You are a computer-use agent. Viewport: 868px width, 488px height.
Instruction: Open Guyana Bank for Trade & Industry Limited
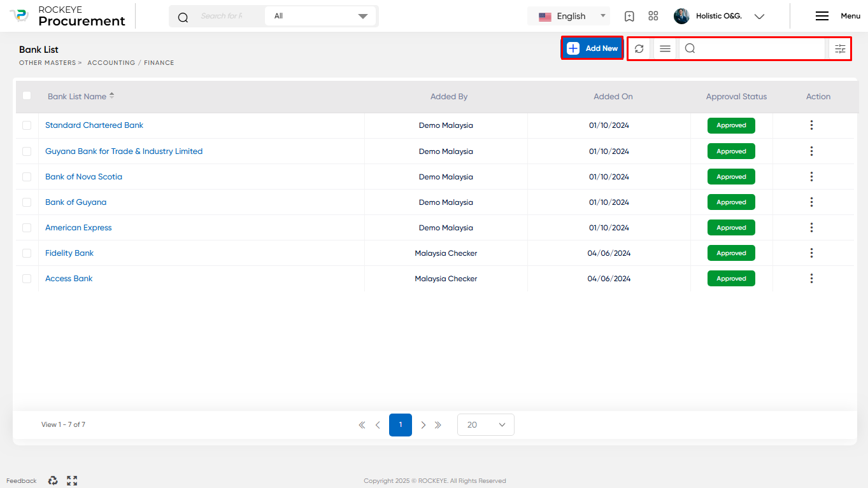124,151
